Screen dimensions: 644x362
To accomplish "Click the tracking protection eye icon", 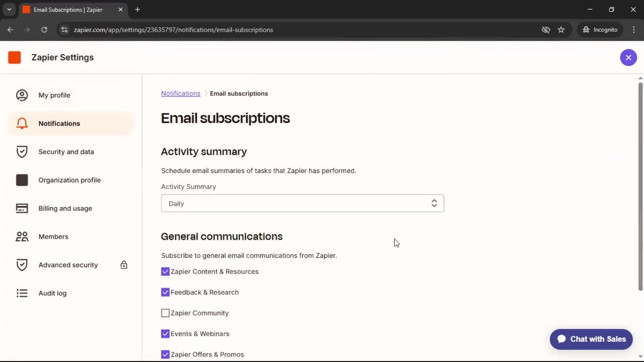I will (x=546, y=30).
